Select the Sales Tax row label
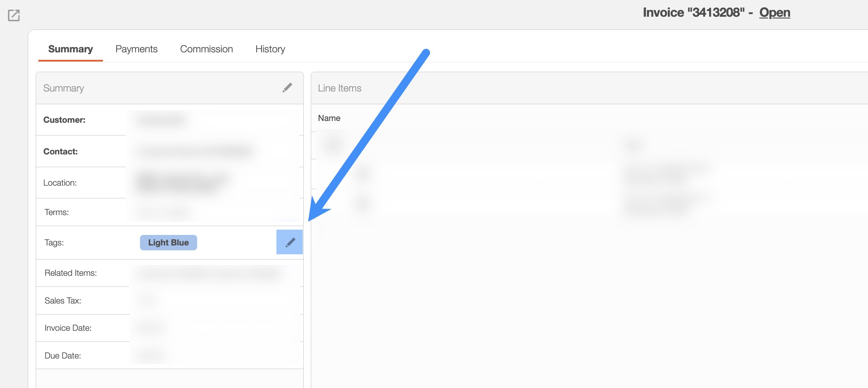This screenshot has height=388, width=868. (63, 300)
